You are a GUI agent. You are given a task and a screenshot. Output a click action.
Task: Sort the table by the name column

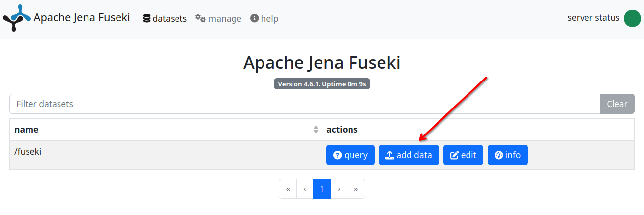(x=166, y=130)
